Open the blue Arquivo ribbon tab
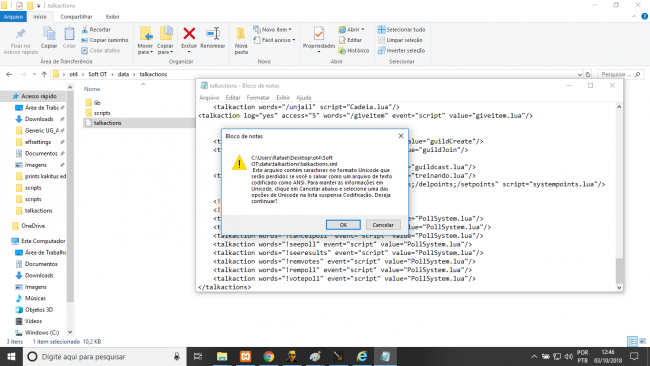The height and width of the screenshot is (366, 650). (x=13, y=17)
